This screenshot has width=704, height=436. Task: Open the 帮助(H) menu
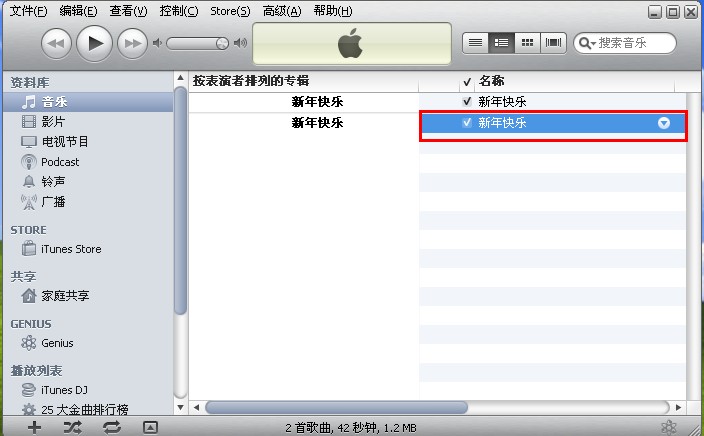[333, 11]
